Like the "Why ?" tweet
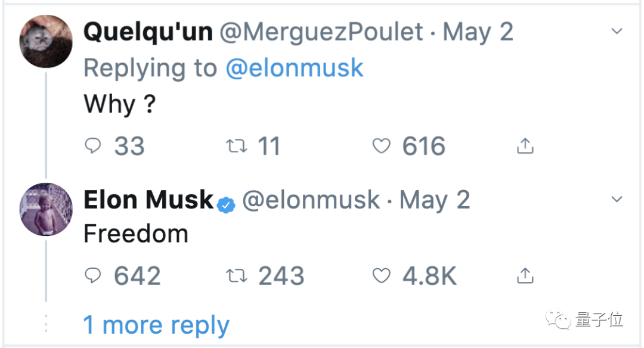644x348 pixels. click(x=381, y=146)
